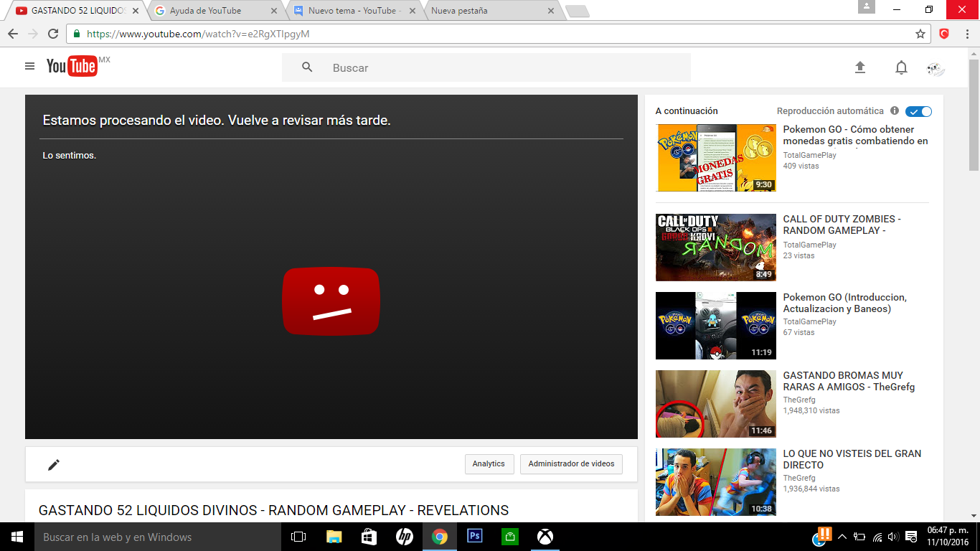Open the volume icon in system tray
Viewport: 980px width, 551px height.
[893, 537]
